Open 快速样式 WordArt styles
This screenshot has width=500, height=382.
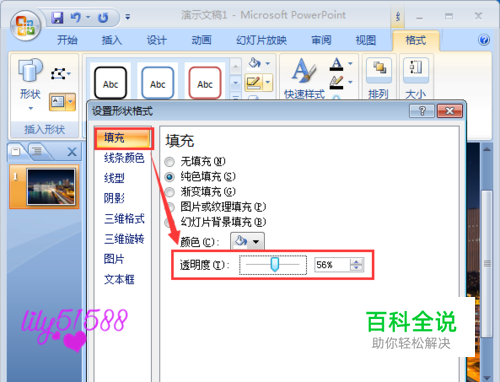click(304, 79)
